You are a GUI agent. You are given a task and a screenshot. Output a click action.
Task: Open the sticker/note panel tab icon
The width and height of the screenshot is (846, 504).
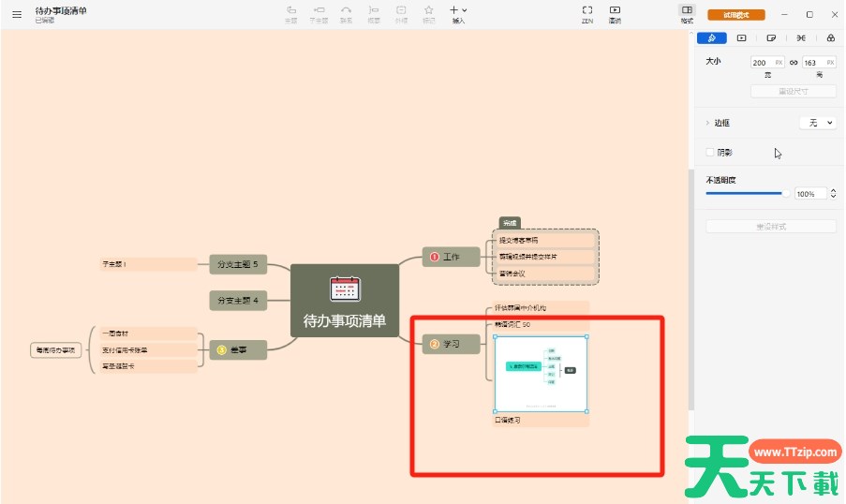[x=771, y=38]
